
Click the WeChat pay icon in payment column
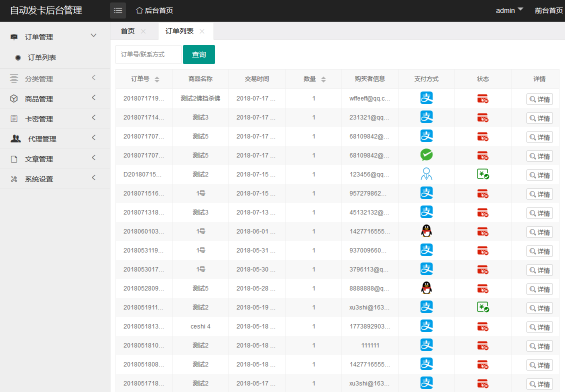pyautogui.click(x=426, y=155)
